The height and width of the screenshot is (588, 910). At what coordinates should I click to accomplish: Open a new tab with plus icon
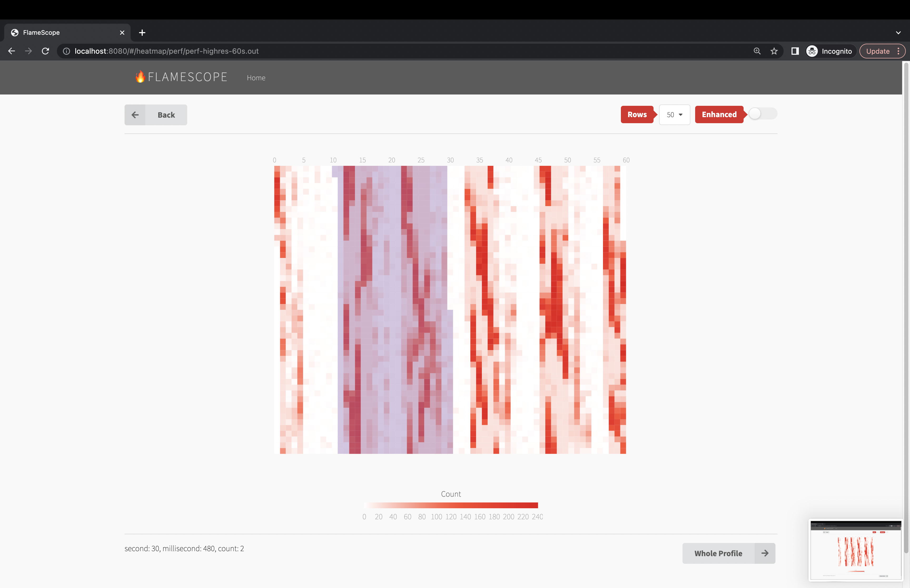pos(142,33)
